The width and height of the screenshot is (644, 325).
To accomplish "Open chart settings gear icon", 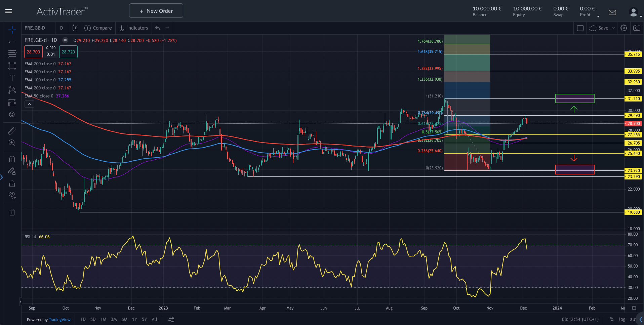I will [624, 28].
